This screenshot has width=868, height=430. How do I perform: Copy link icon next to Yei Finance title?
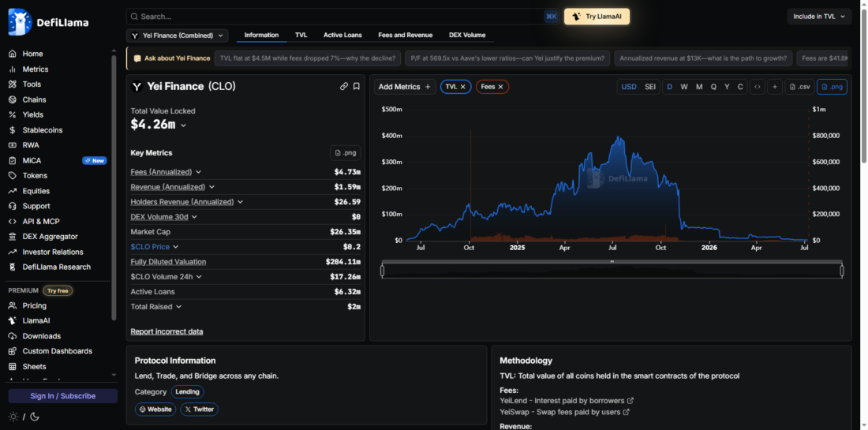click(344, 86)
